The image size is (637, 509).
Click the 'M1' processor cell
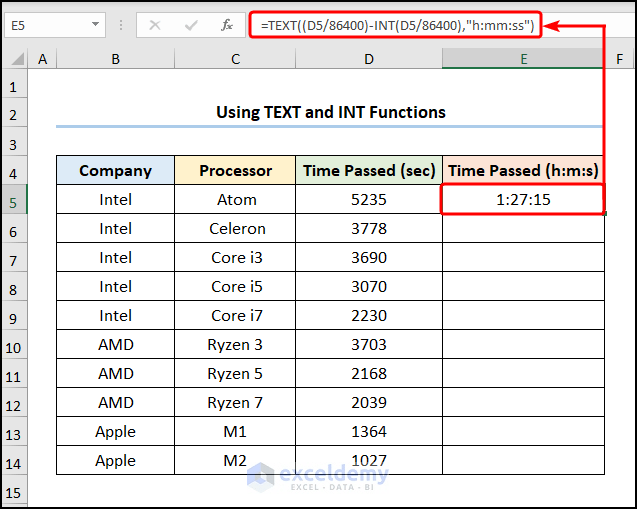[235, 431]
